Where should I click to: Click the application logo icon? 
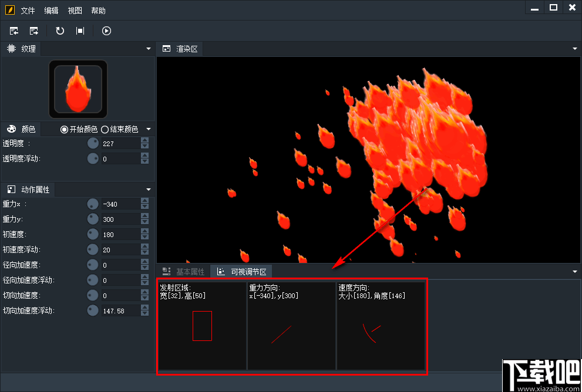pyautogui.click(x=10, y=10)
